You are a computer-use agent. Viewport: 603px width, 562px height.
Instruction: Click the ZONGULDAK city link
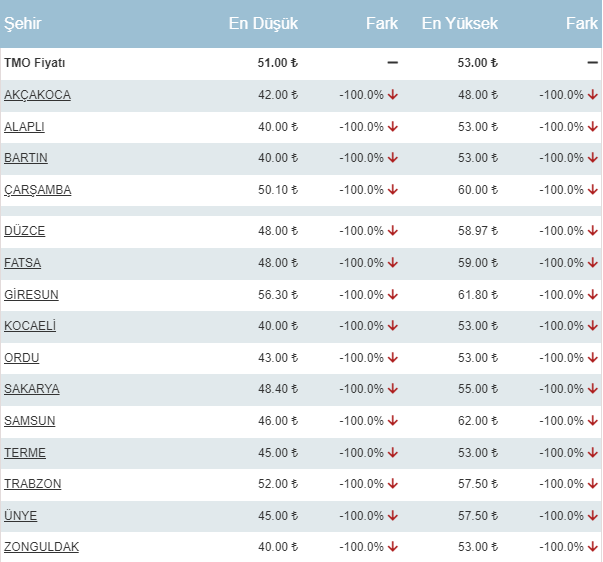pos(41,547)
